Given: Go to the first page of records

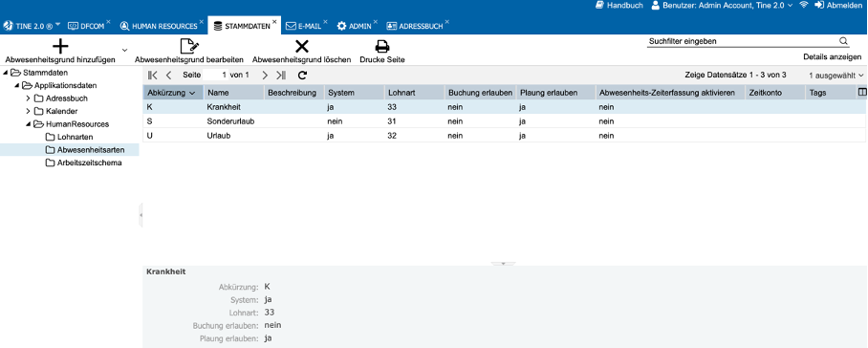Looking at the screenshot, I should point(153,75).
